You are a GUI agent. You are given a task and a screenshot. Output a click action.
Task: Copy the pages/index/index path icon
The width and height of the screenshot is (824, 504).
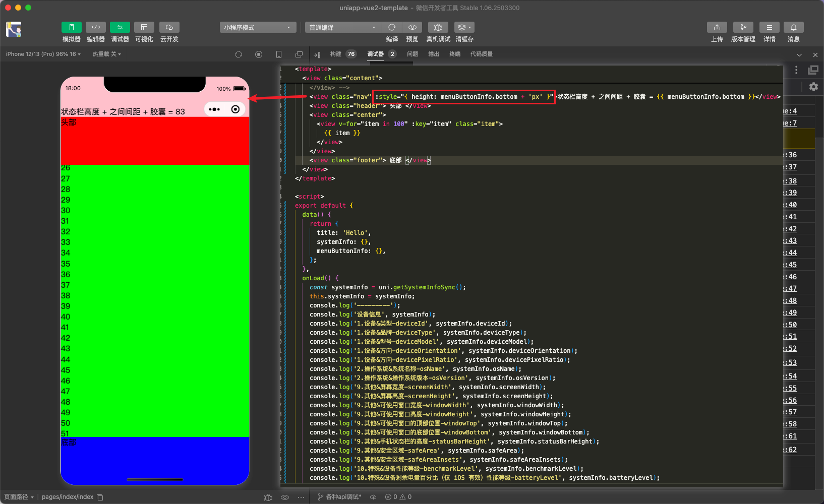point(100,497)
